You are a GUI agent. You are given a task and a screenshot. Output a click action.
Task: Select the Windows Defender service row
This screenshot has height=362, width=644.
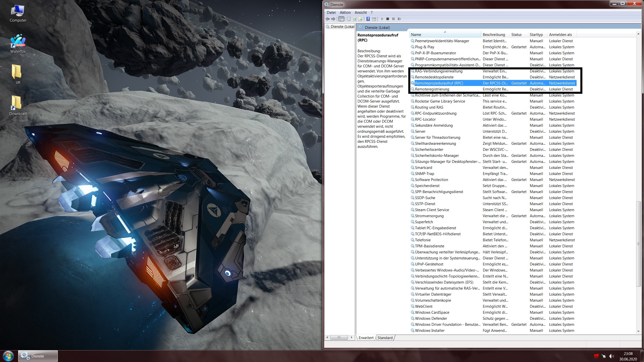point(431,319)
